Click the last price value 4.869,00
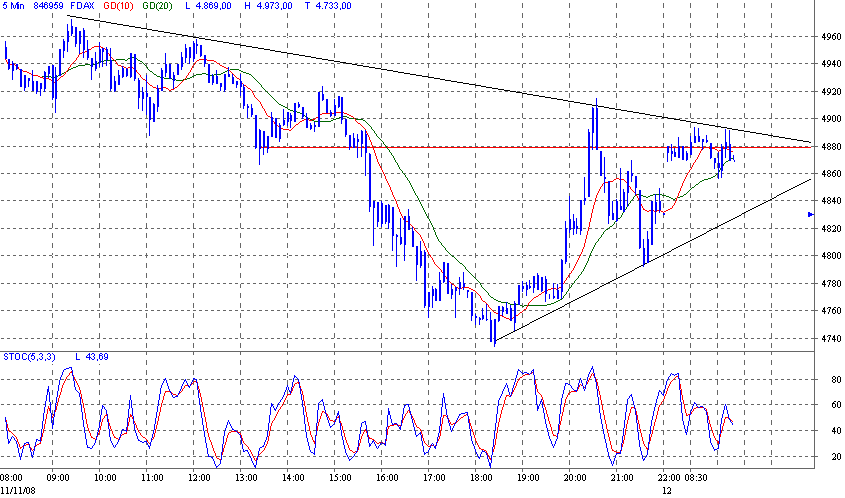Image resolution: width=845 pixels, height=498 pixels. [213, 6]
